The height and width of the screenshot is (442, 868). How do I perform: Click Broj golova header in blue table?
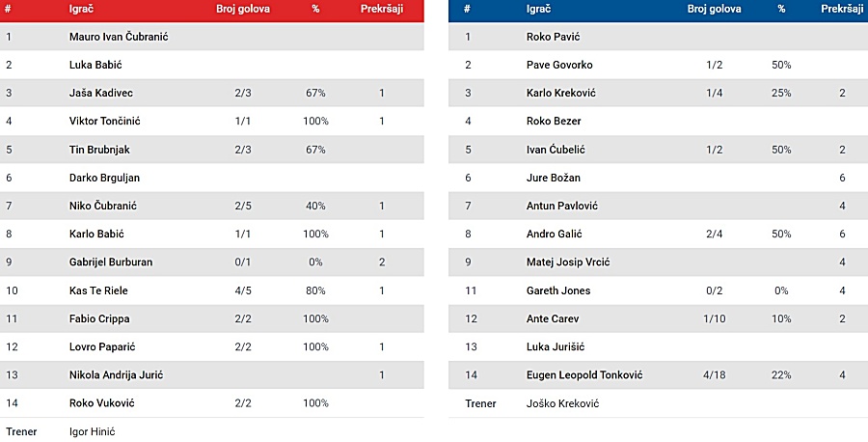(714, 9)
